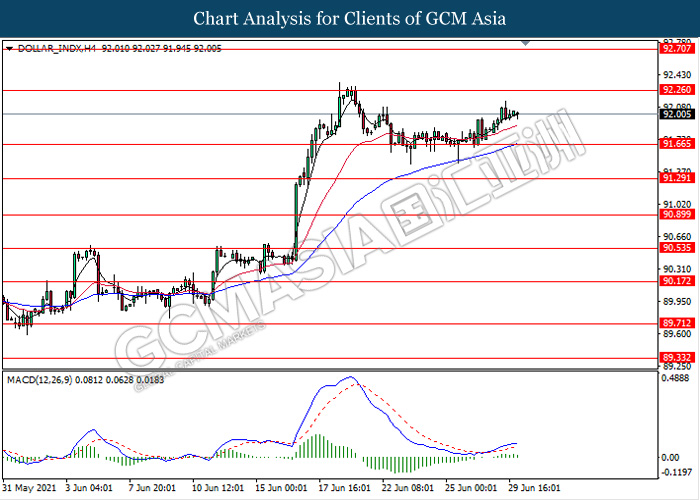Click the 17 Jun 16:01 time label
This screenshot has width=700, height=500.
point(345,488)
